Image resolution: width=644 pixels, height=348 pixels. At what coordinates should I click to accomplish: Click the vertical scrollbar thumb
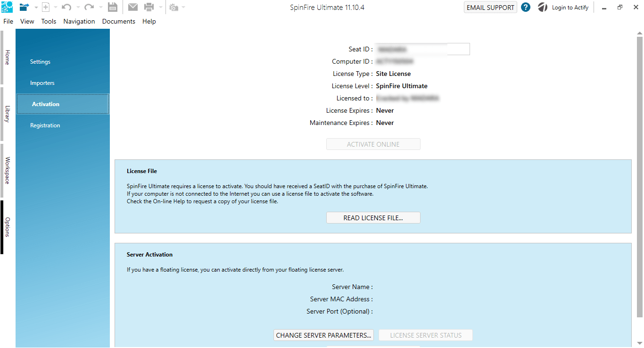point(639,177)
